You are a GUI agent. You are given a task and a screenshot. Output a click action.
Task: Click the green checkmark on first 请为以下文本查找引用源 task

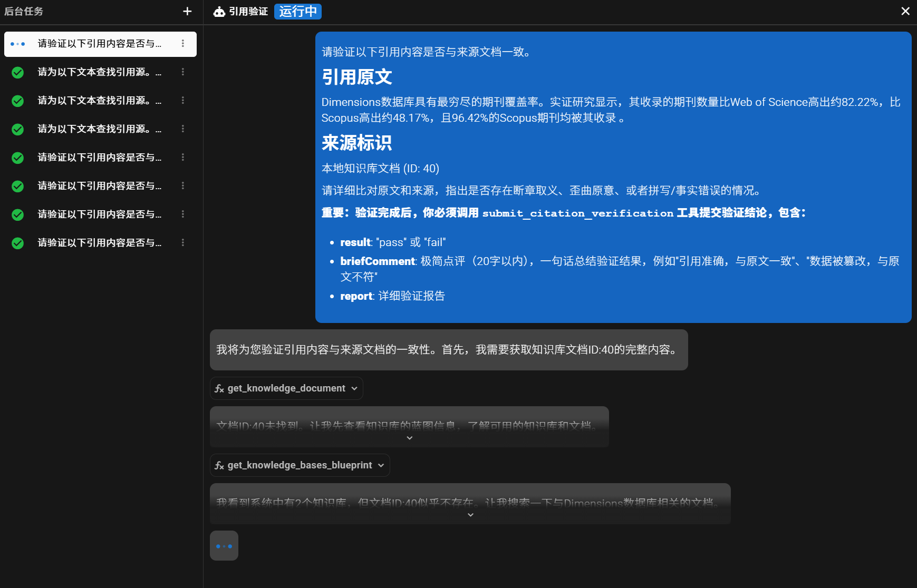pyautogui.click(x=17, y=72)
